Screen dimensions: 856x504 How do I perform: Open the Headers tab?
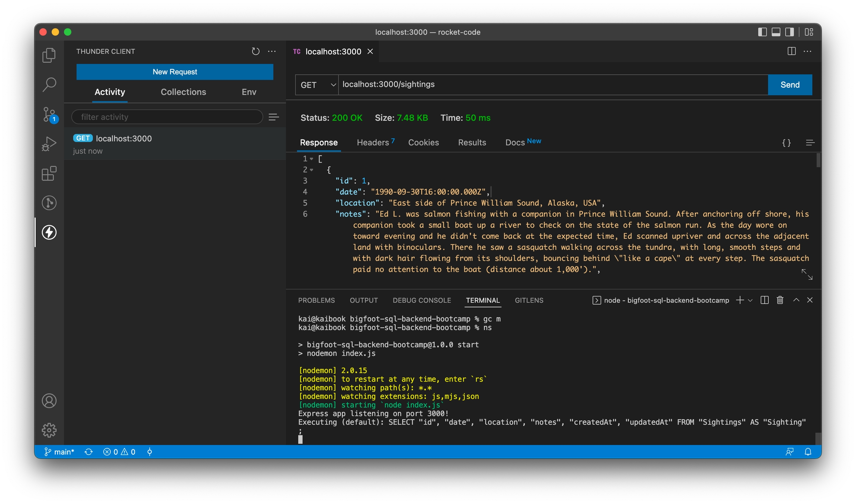tap(376, 143)
